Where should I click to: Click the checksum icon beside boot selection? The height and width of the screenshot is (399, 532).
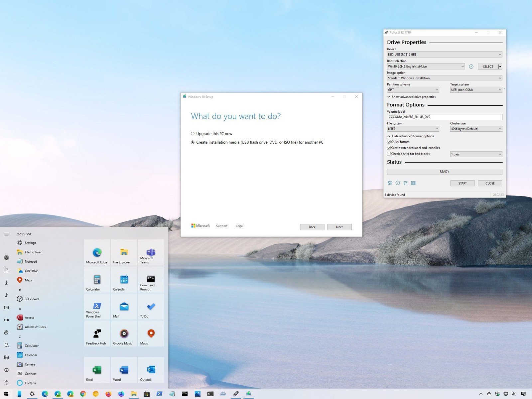point(471,66)
